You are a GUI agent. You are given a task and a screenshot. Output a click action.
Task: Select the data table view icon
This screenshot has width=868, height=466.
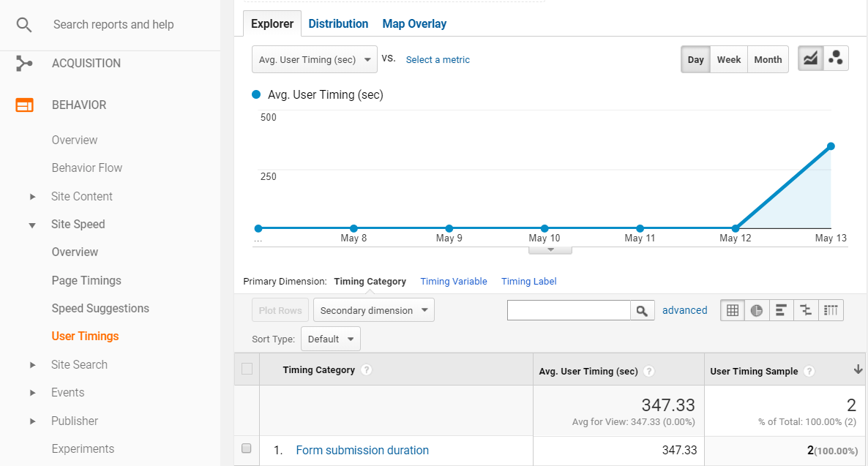(732, 309)
